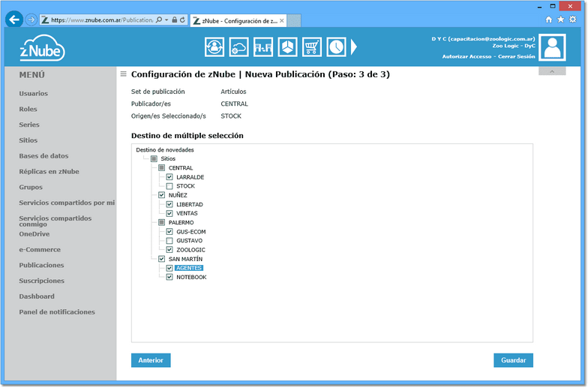Refresh the page in address bar

(x=182, y=20)
